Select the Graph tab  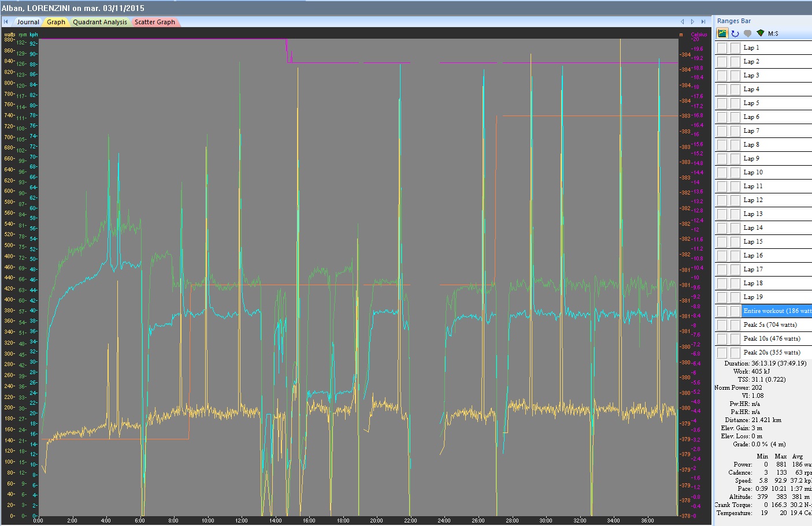(x=56, y=22)
